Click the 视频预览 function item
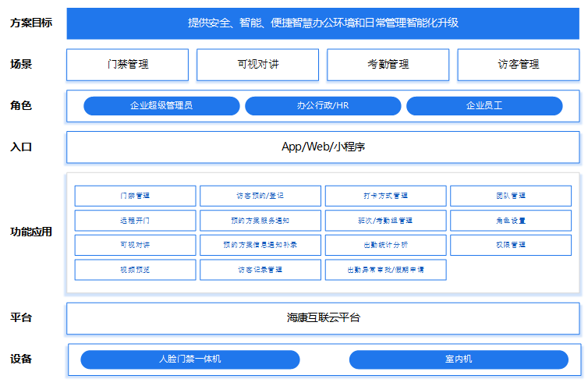 135,270
